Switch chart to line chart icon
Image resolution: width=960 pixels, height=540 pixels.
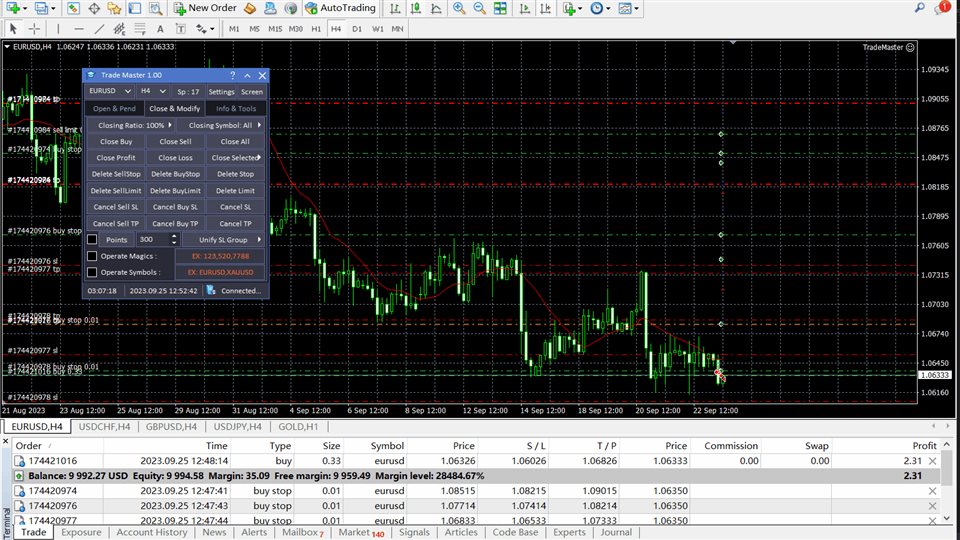pos(436,8)
